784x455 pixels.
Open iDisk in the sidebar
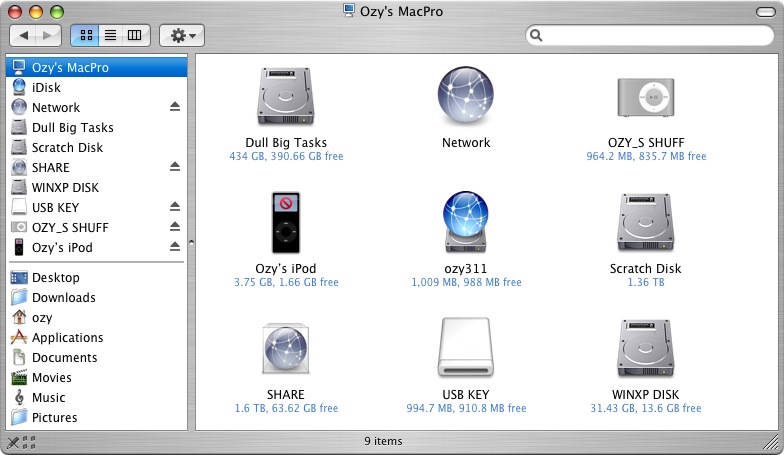(97, 87)
